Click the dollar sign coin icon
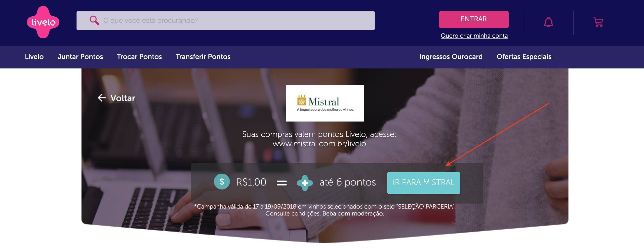The height and width of the screenshot is (248, 644). click(222, 182)
